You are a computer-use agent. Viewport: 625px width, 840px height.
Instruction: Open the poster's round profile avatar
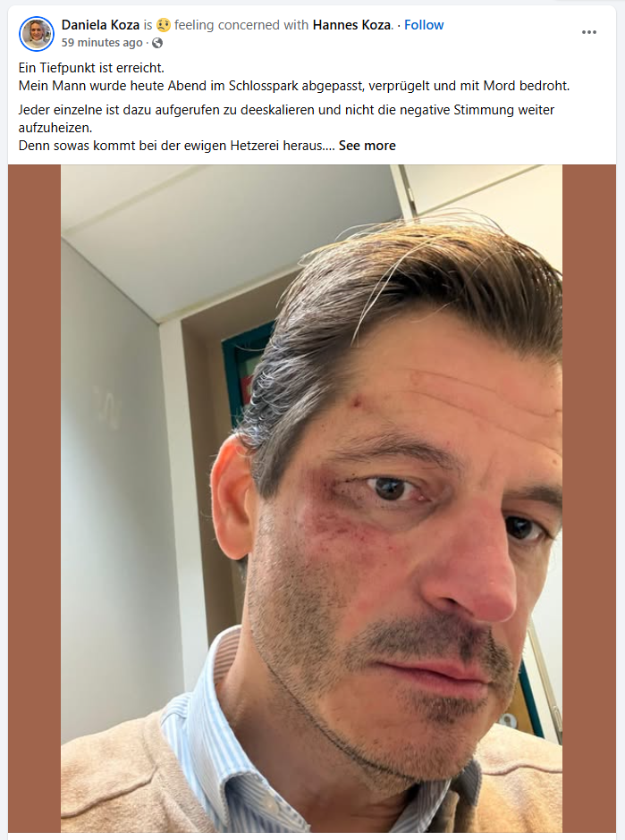(x=37, y=33)
